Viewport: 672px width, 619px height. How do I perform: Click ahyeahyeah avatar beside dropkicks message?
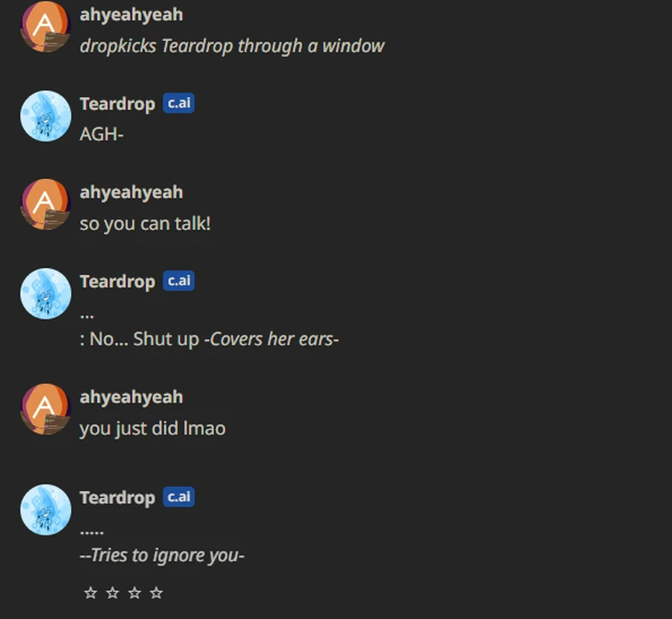tap(45, 27)
